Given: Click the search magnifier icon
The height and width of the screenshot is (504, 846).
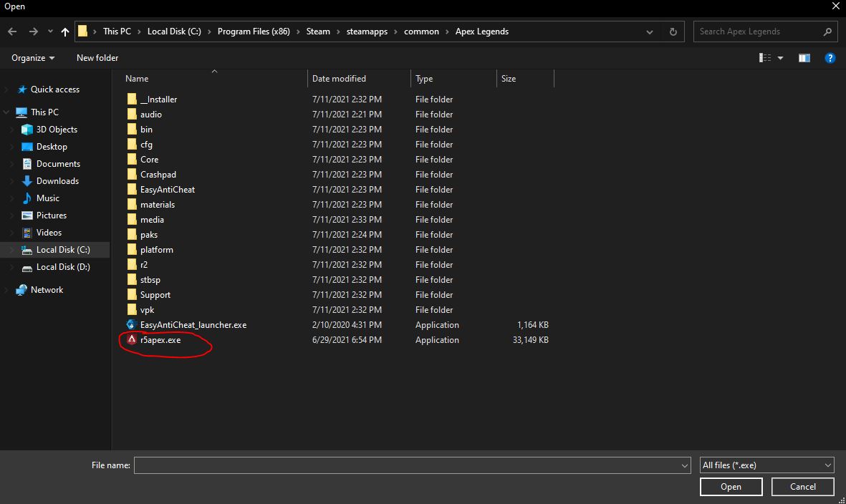Looking at the screenshot, I should coord(827,31).
